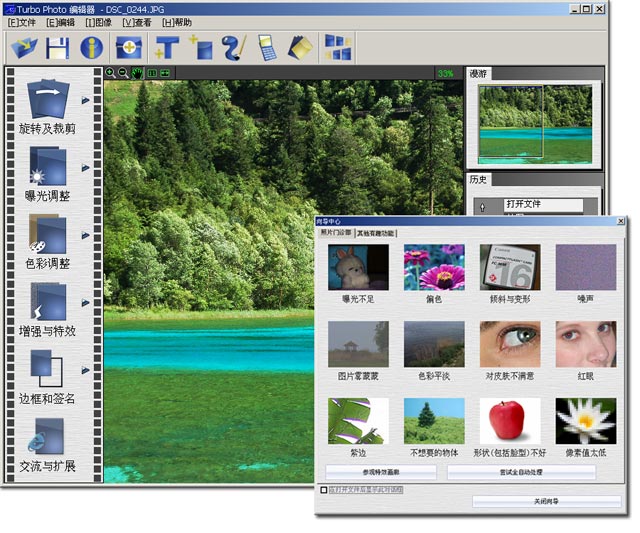Click the add-frame square toolbar icon
This screenshot has width=640, height=533.
click(x=201, y=48)
